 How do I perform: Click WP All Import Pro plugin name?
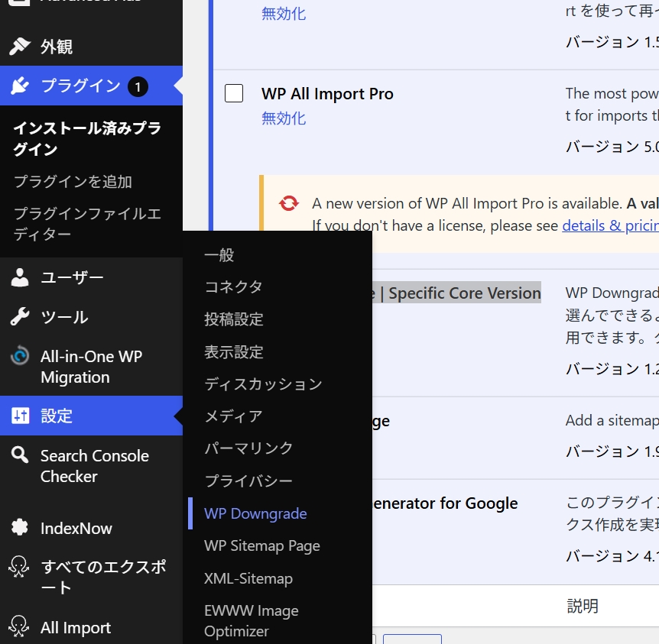coord(327,94)
